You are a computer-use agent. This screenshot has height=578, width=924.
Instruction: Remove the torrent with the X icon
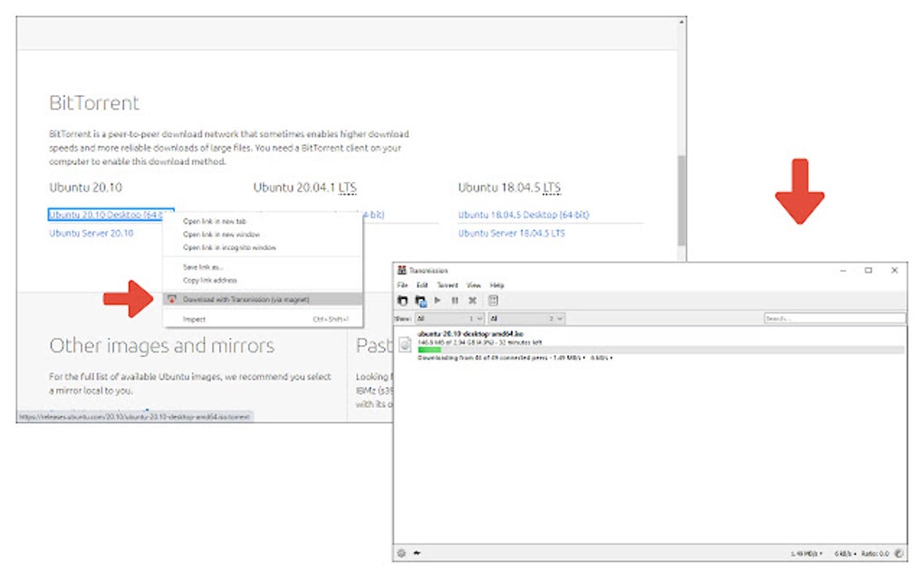coord(472,301)
